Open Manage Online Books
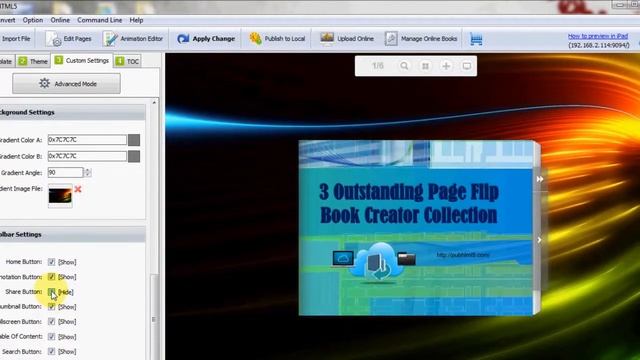Screen dimensions: 640x360 click(421, 39)
